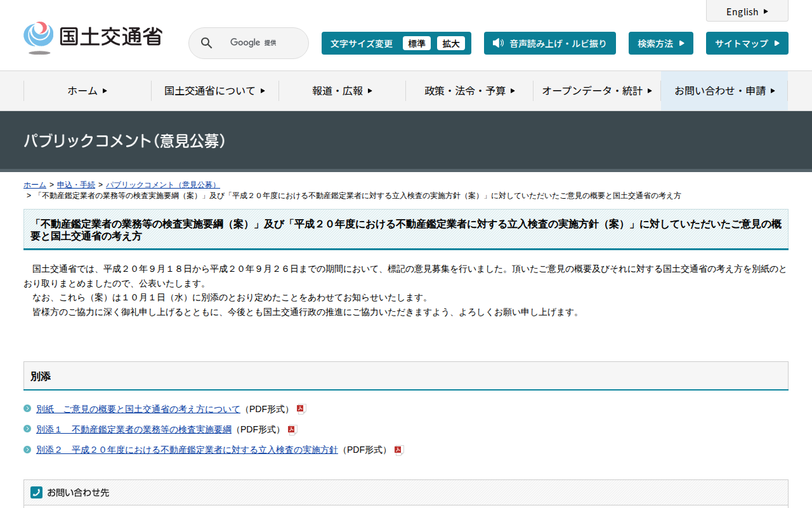Set text size to 拡大
Screen dimensions: 812x508
point(451,43)
